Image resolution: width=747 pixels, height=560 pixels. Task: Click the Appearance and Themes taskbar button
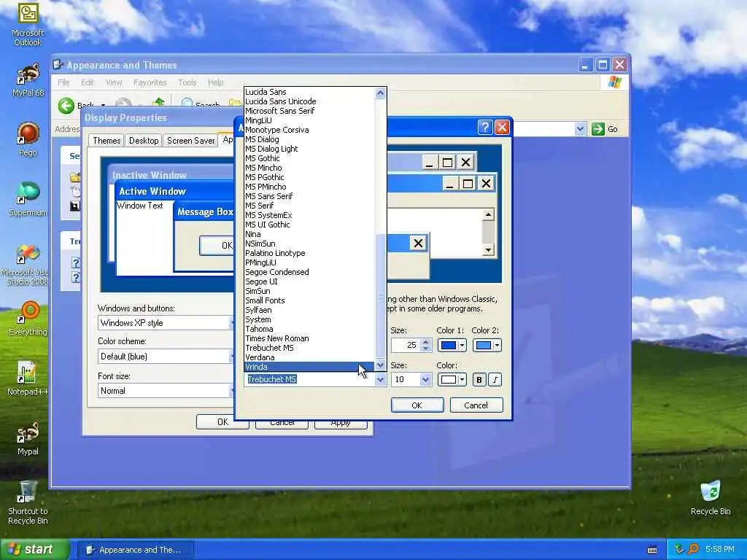(x=135, y=550)
